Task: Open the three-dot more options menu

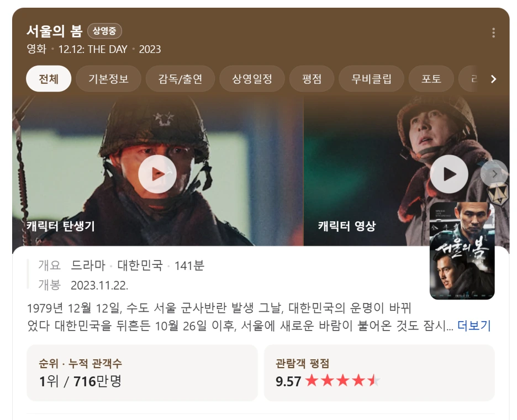Action: click(493, 33)
